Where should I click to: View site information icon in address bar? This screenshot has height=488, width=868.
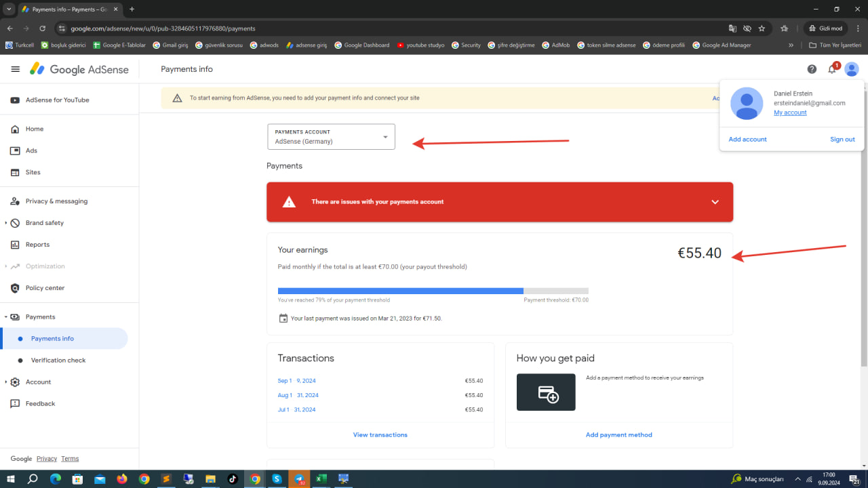tap(62, 28)
